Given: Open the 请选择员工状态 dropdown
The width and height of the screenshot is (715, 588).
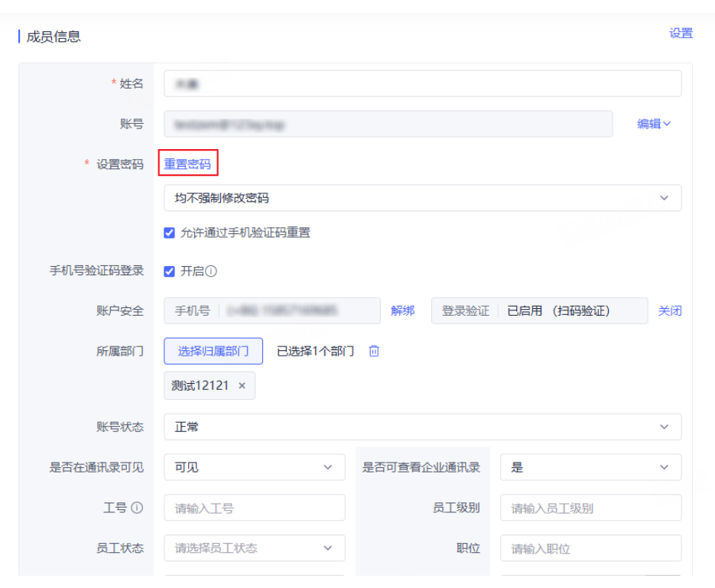Looking at the screenshot, I should (255, 548).
